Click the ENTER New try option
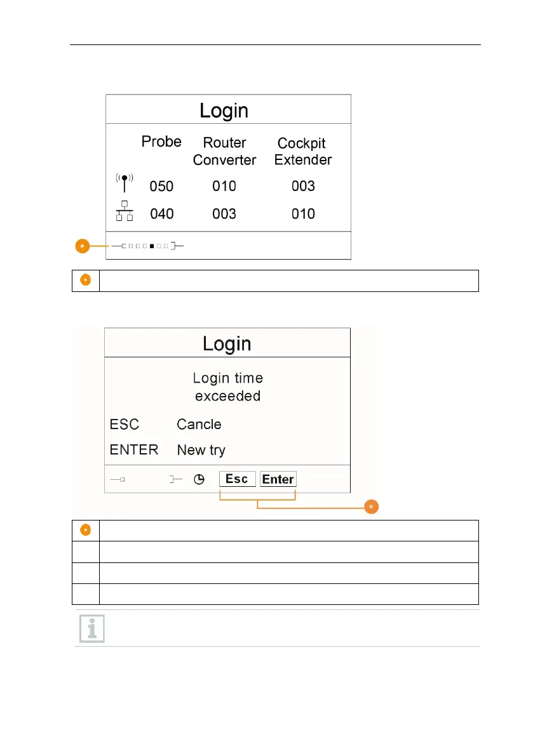Image resolution: width=533 pixels, height=756 pixels. [x=167, y=450]
